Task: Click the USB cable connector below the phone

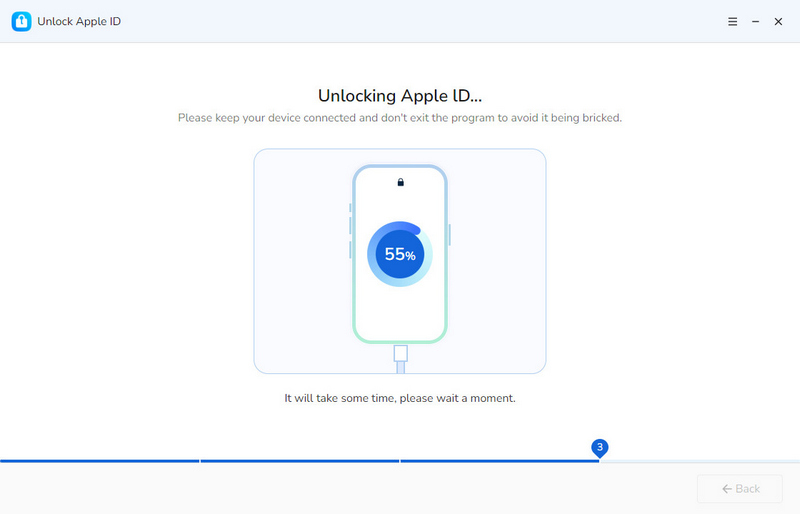Action: pyautogui.click(x=401, y=354)
